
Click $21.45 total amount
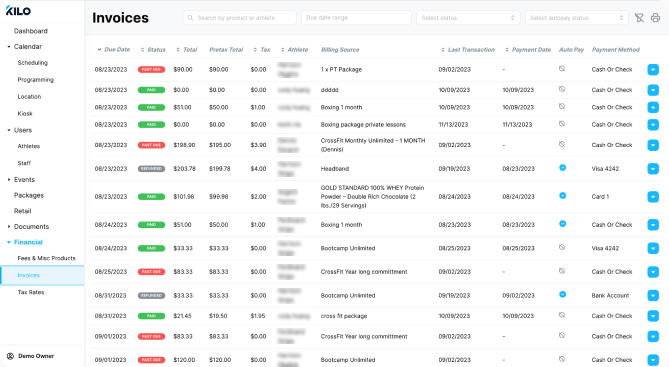pos(182,316)
